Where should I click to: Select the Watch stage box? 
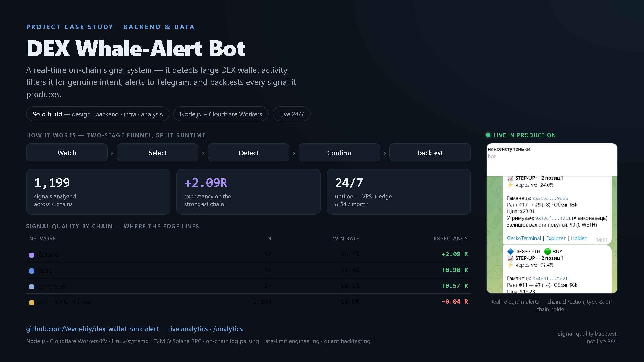tap(67, 153)
